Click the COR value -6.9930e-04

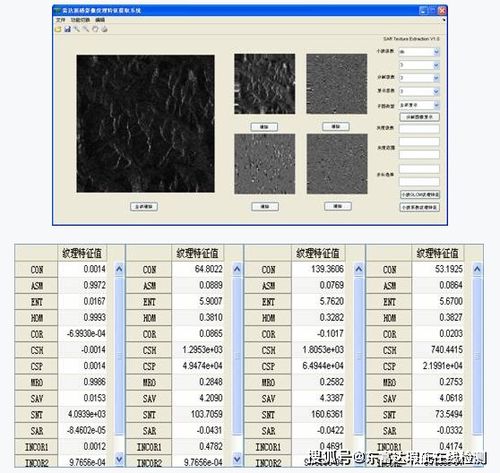(x=86, y=334)
